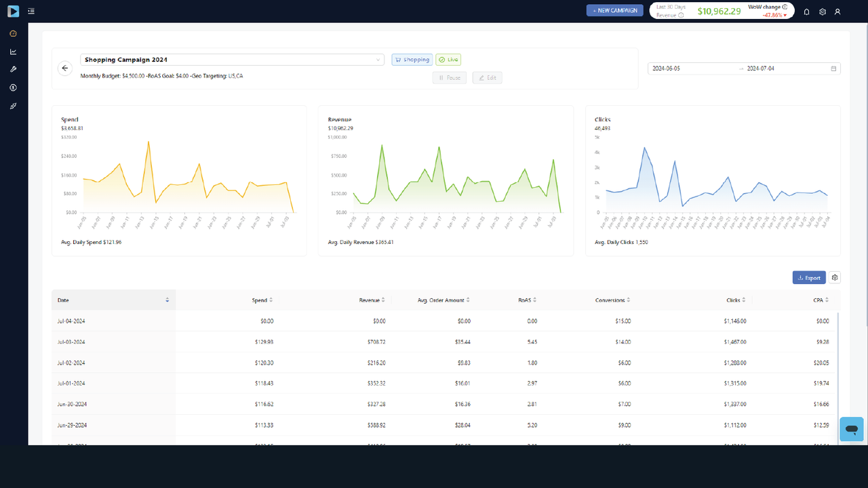Click the table vertical scrollbar

pos(838,378)
